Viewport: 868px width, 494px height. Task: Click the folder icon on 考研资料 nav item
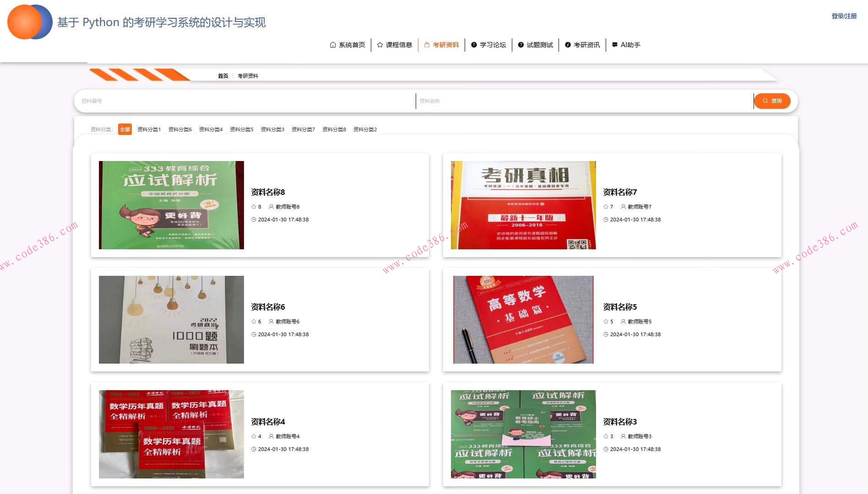[427, 44]
